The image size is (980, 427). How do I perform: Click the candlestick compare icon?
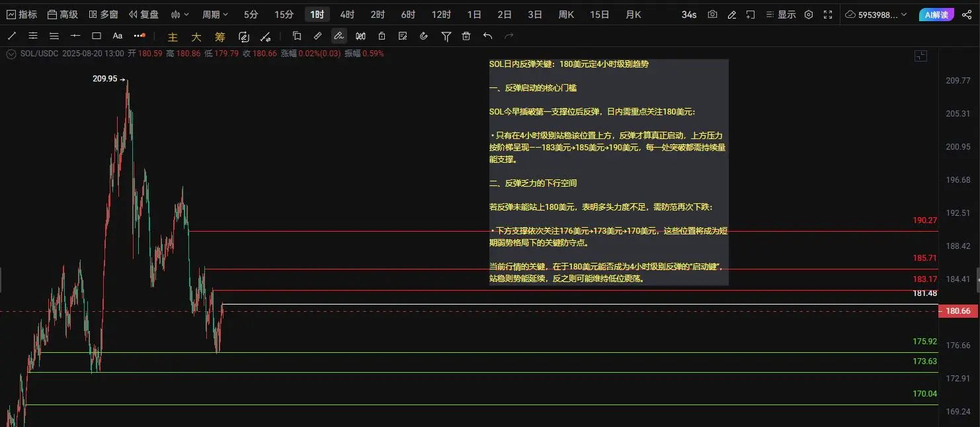(x=360, y=36)
